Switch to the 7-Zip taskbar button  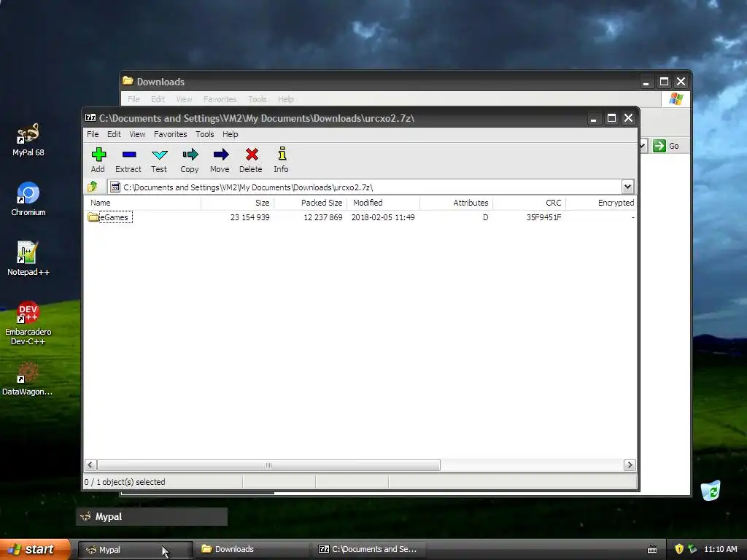click(x=368, y=550)
